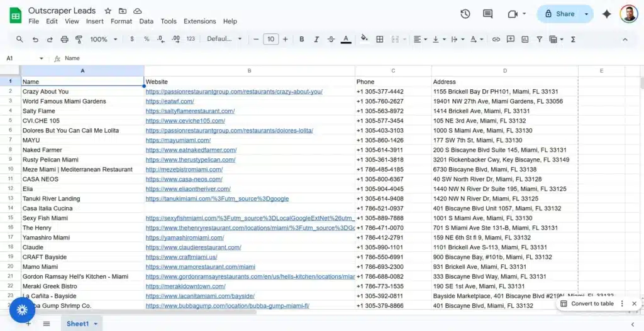644x331 pixels.
Task: Select column D header
Action: (x=505, y=71)
